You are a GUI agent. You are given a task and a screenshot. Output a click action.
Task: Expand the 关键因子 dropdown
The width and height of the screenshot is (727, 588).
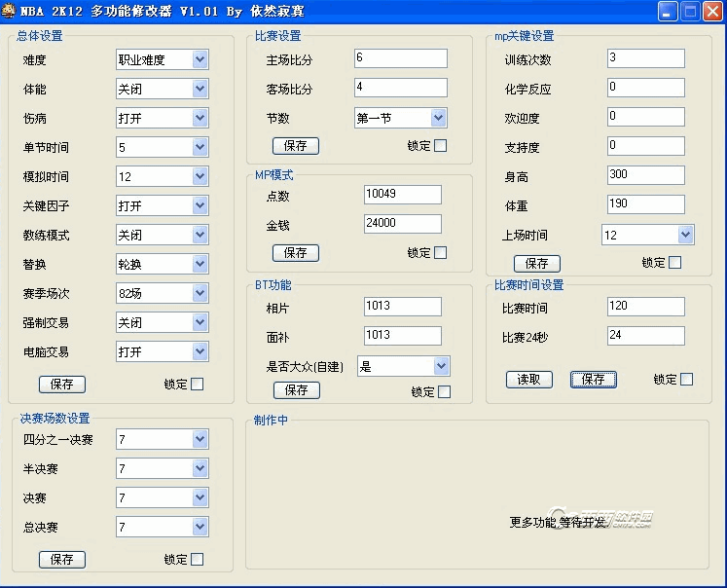pos(163,205)
